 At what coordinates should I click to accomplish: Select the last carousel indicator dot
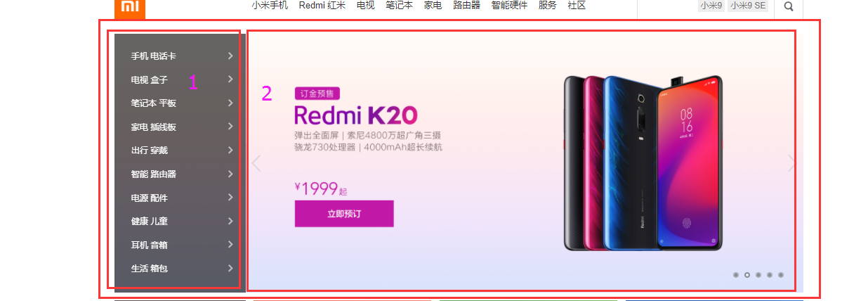(781, 275)
